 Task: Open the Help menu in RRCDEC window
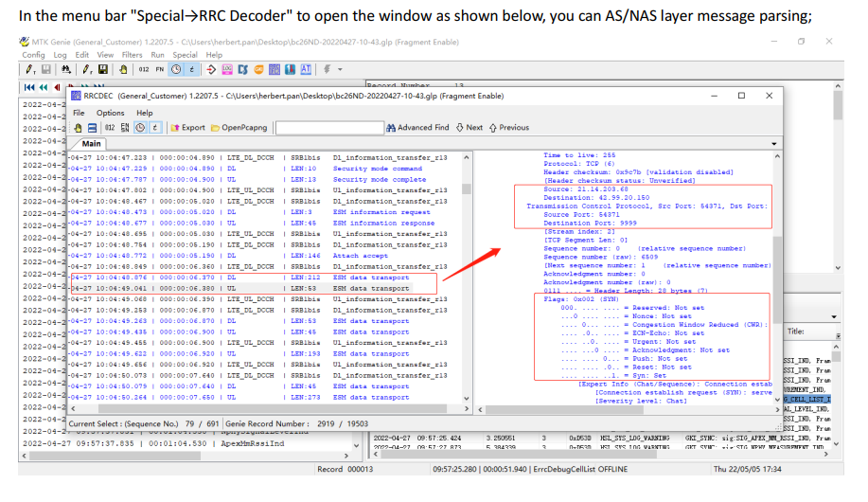145,113
